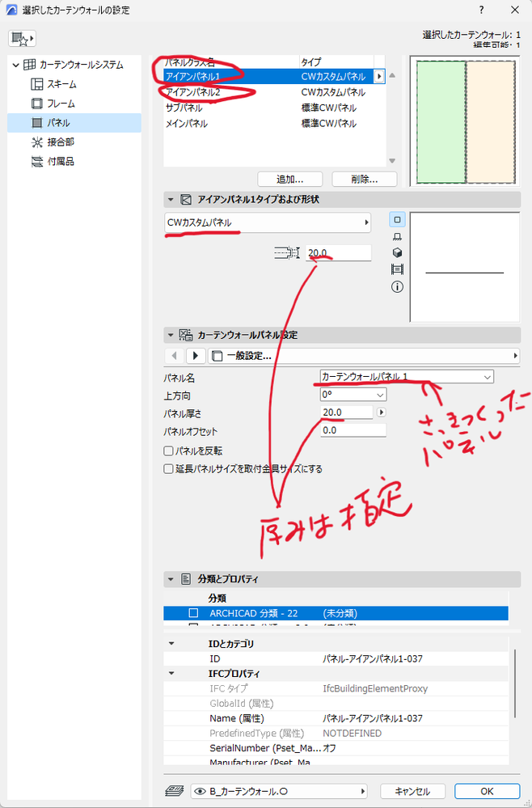The height and width of the screenshot is (808, 532).
Task: Select the 付属品 tree item
Action: pyautogui.click(x=53, y=162)
